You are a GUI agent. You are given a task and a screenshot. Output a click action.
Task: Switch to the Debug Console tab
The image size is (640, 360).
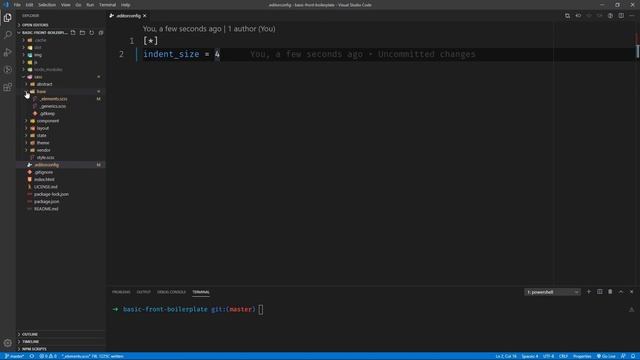click(x=171, y=292)
